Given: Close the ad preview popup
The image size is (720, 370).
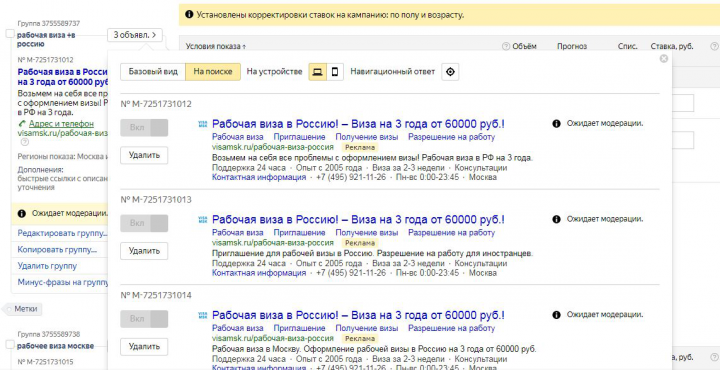Looking at the screenshot, I should [x=664, y=59].
